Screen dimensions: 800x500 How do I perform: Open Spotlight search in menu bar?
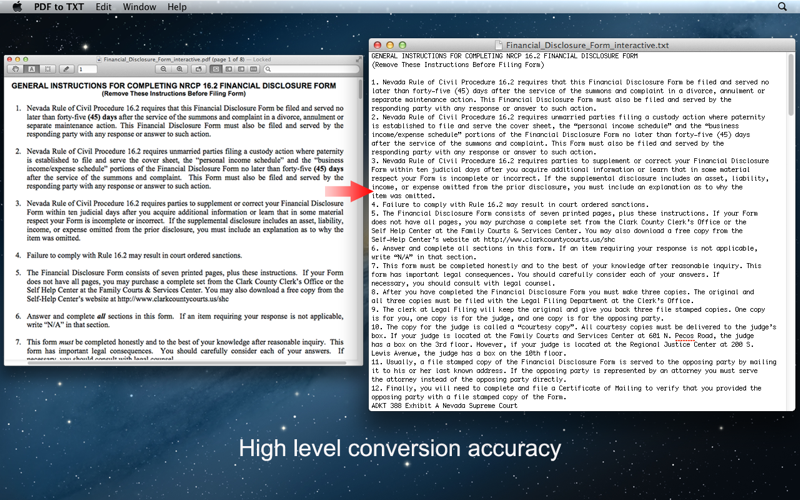click(x=782, y=7)
